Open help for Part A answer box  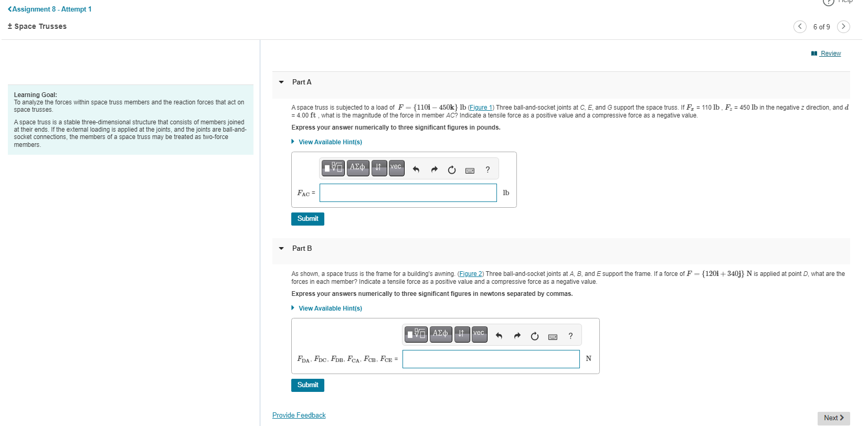[x=488, y=169]
